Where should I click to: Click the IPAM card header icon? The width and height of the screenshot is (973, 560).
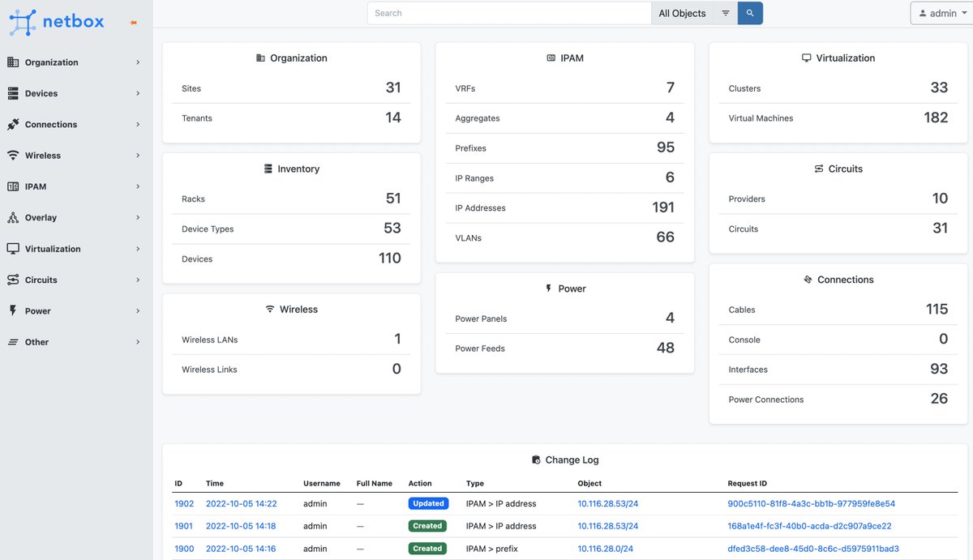pyautogui.click(x=551, y=58)
